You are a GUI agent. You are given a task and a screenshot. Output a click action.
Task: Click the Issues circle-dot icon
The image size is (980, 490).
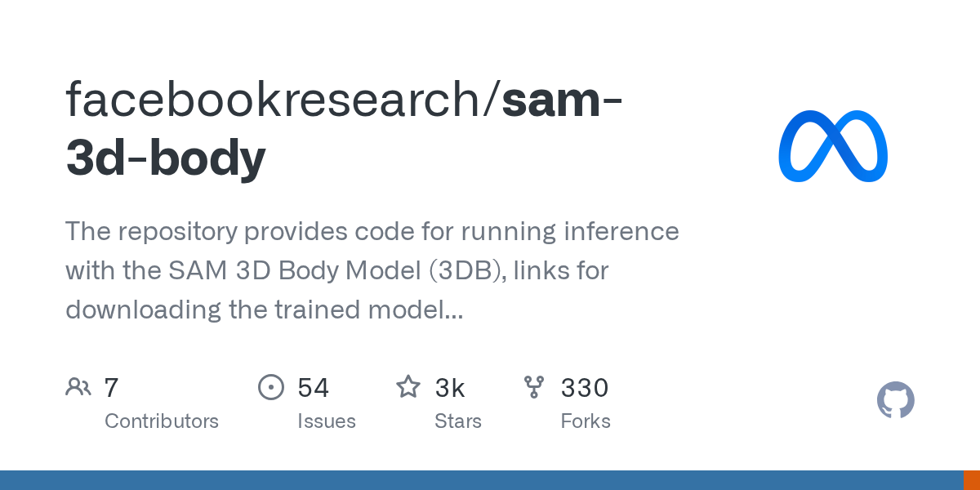pyautogui.click(x=270, y=387)
